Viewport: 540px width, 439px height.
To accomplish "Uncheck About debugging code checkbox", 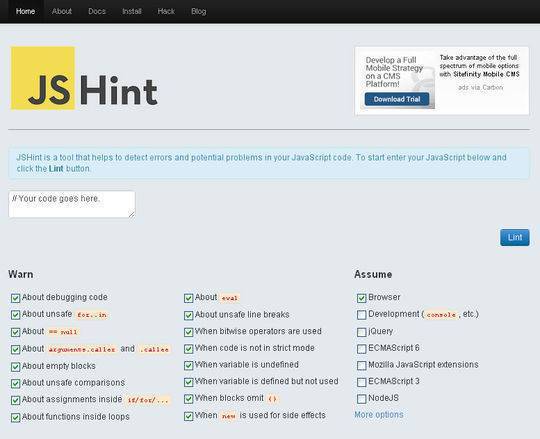I will pos(15,298).
